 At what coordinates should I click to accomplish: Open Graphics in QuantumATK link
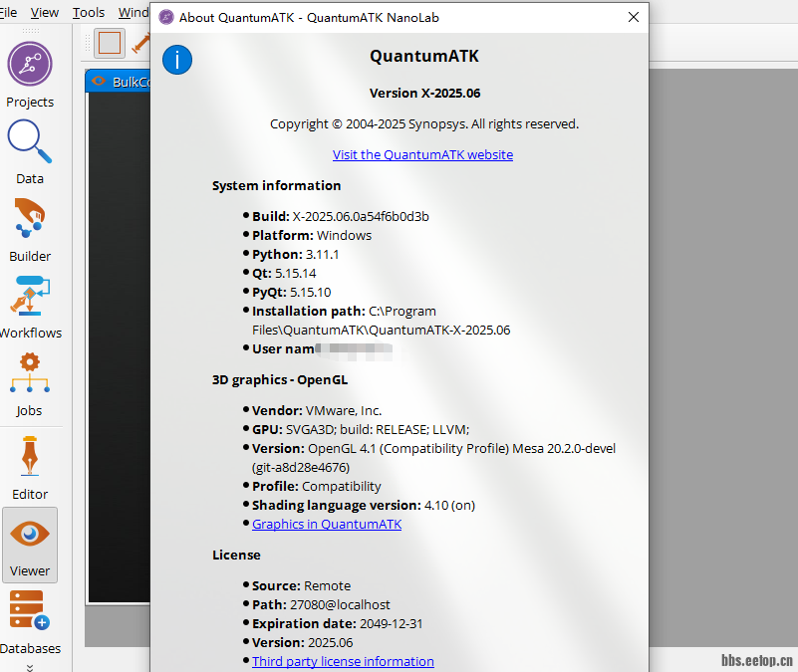(327, 524)
